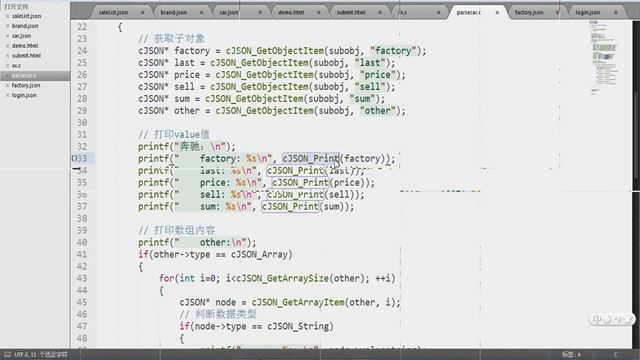Screen dimensions: 640x360
Task: Click cJSON_Print on the factory line 33
Action: [311, 159]
